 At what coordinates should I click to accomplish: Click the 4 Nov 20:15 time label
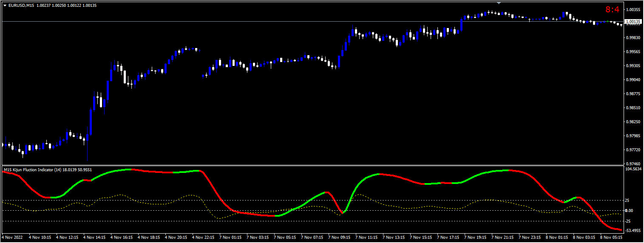pos(177,237)
